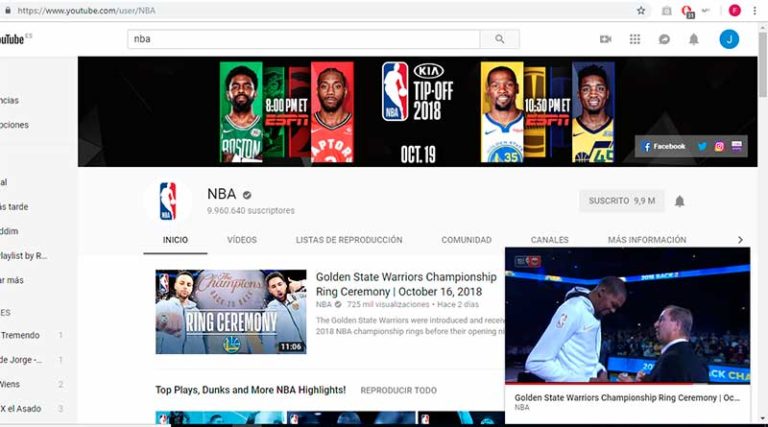Click the NBA channel name under featured video

tap(323, 305)
